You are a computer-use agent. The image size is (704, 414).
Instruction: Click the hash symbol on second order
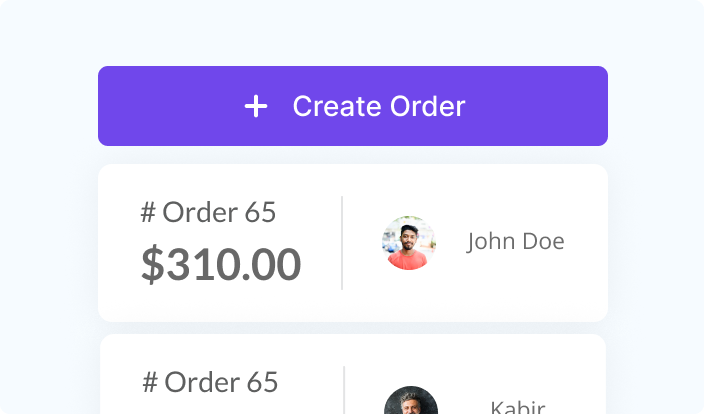click(x=150, y=382)
